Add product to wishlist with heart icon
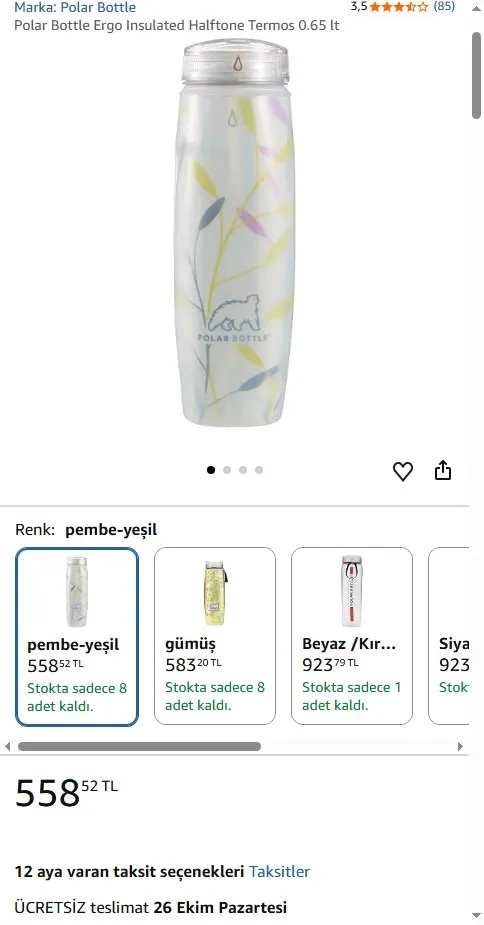This screenshot has width=484, height=925. (x=403, y=471)
